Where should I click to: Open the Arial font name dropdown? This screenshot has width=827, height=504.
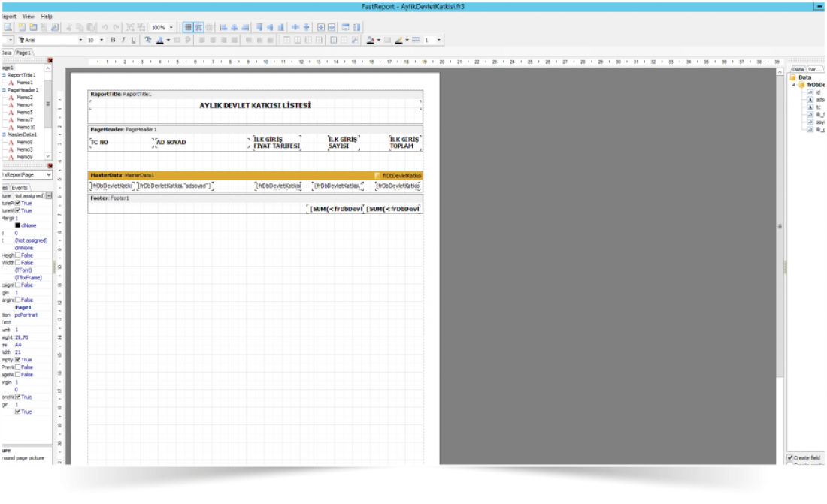[x=80, y=40]
